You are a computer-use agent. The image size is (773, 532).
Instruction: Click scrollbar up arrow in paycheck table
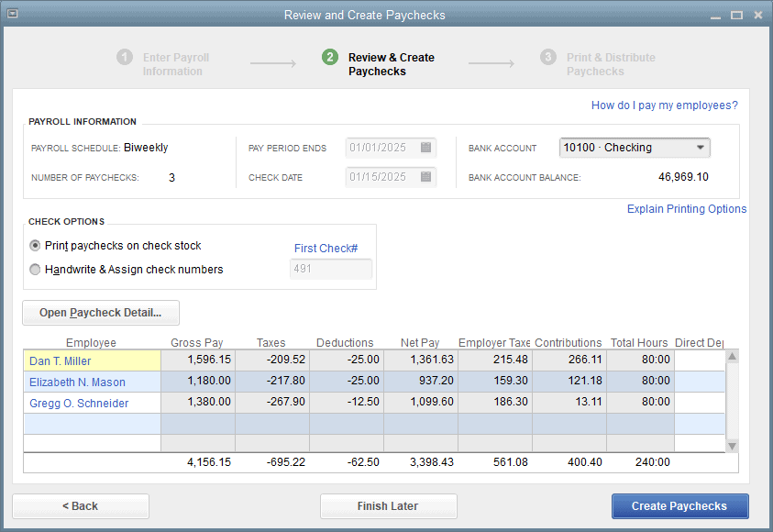tap(732, 357)
